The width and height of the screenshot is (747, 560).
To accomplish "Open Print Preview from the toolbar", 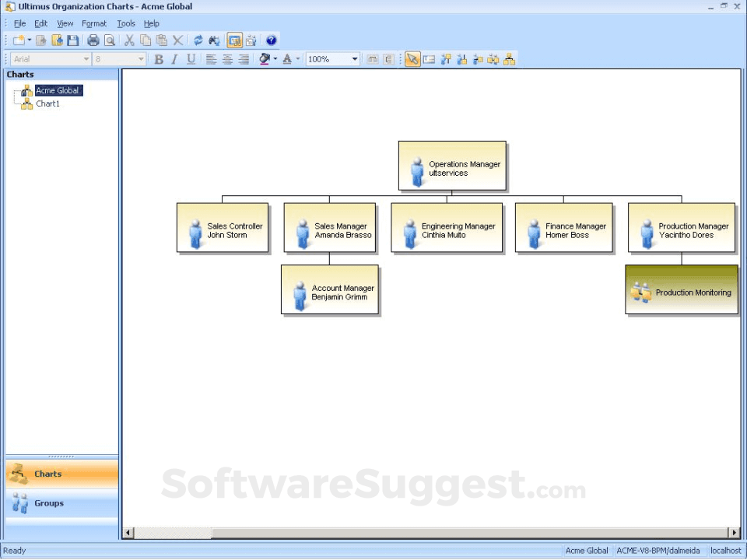I will [110, 40].
